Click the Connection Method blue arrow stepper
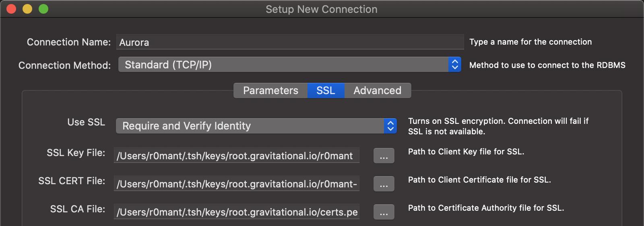This screenshot has height=226, width=644. 455,65
